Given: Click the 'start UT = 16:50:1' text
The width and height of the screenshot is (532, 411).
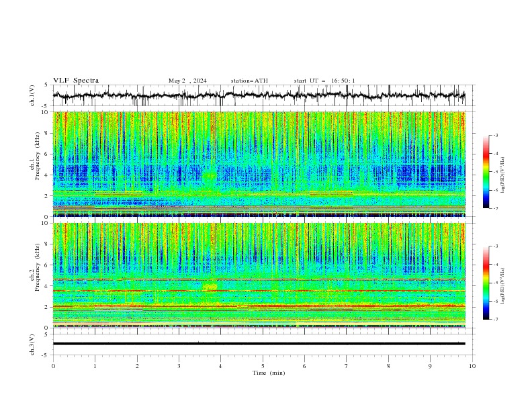Looking at the screenshot, I should [x=324, y=81].
